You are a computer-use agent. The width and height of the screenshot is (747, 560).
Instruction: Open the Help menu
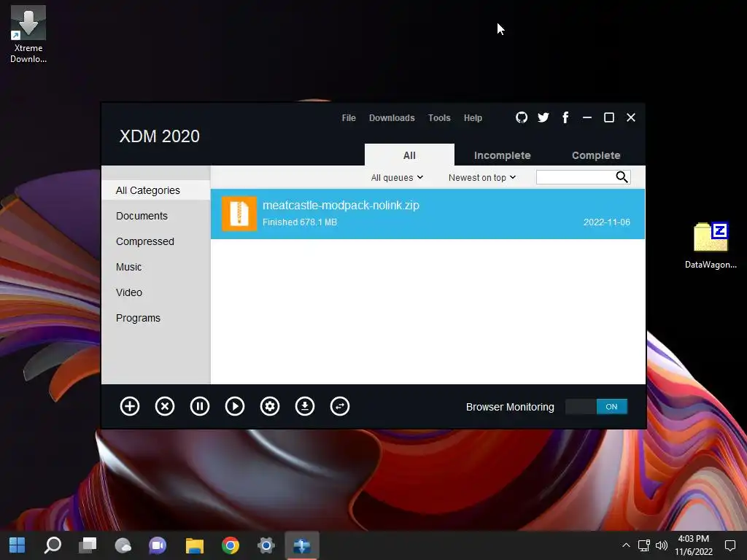coord(473,117)
